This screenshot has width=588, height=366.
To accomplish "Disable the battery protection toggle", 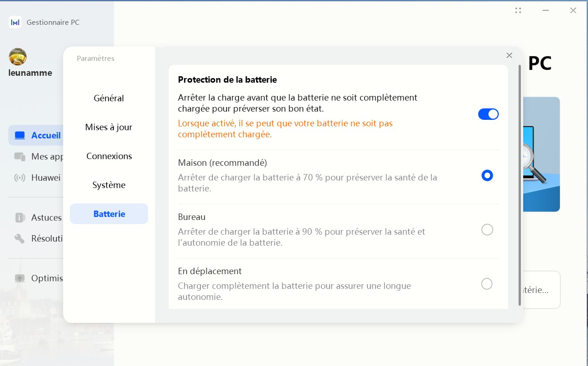I will pyautogui.click(x=488, y=114).
